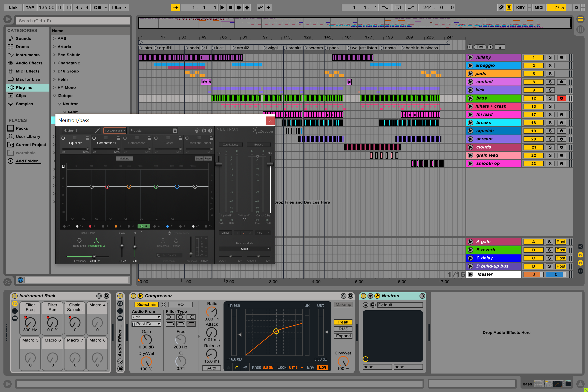Toggle Neutron Limiter button
Screen dimensions: 588x392
225,233
